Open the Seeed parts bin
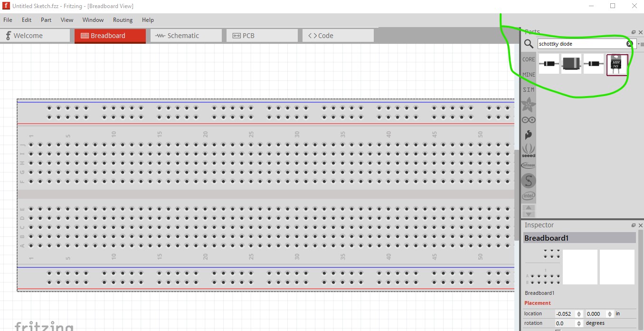Viewport: 644px width, 331px height. pos(528,150)
